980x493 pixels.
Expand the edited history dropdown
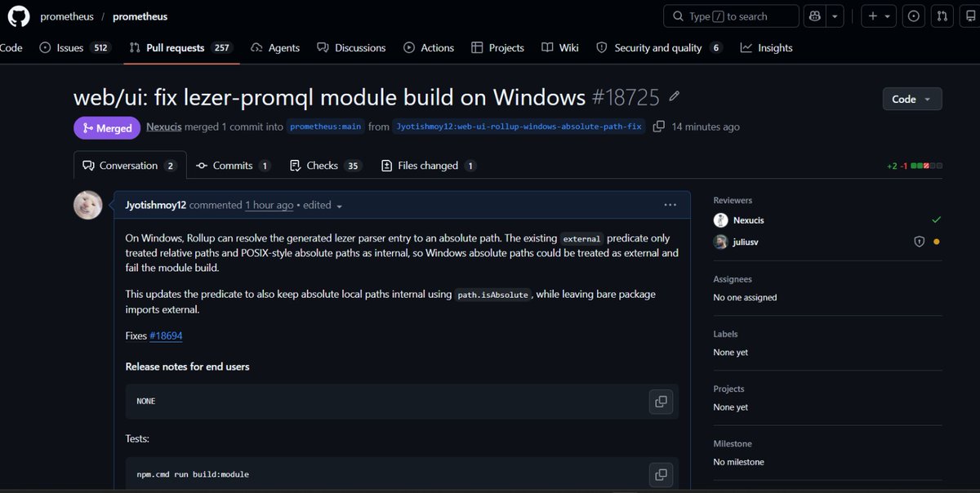point(323,205)
